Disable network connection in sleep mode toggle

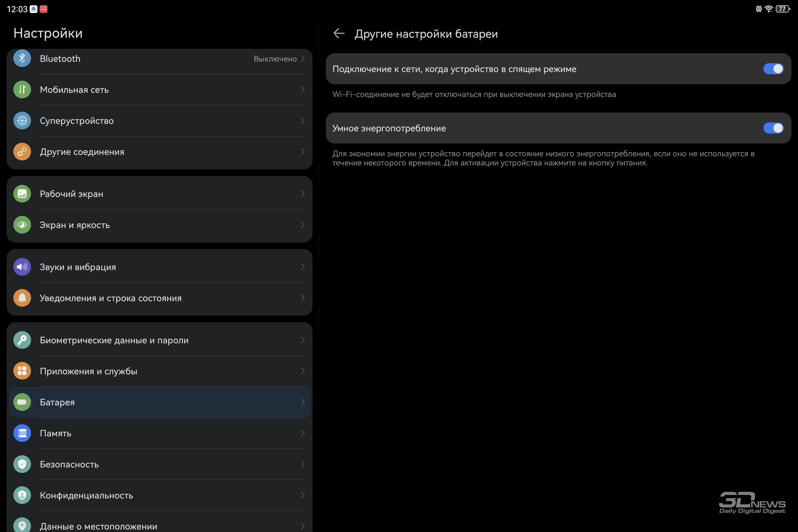(x=773, y=68)
